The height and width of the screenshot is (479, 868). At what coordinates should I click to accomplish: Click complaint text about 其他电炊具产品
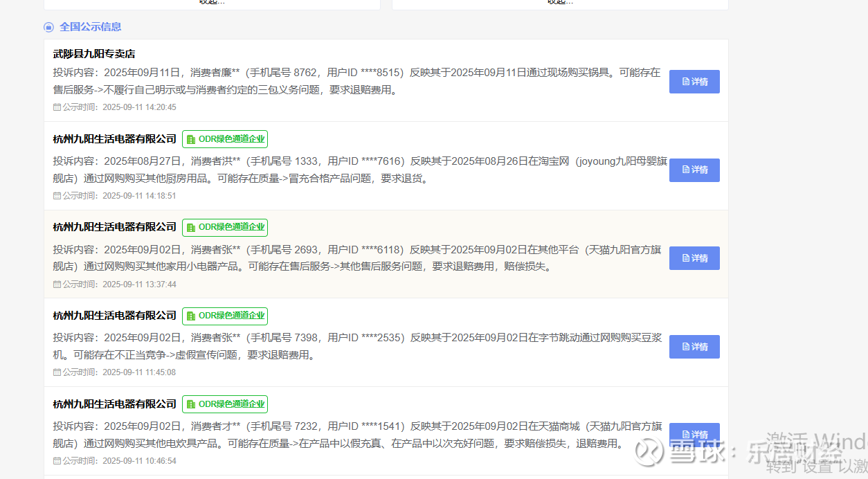pyautogui.click(x=357, y=435)
